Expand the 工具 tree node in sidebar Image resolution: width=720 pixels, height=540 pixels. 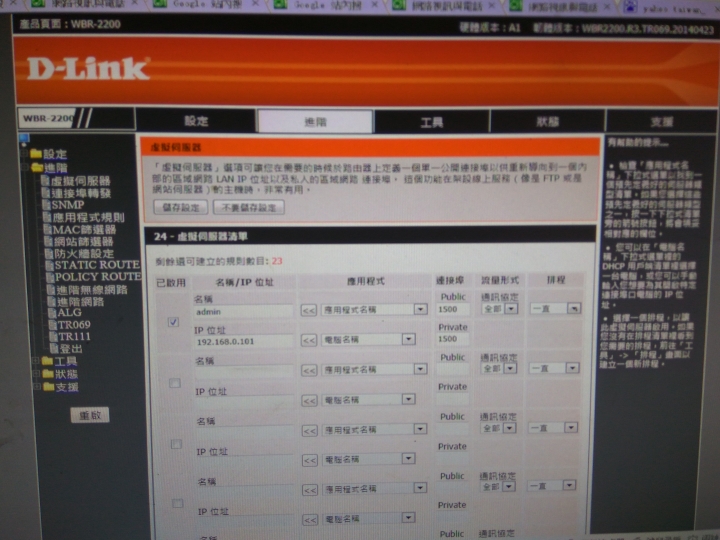[x=36, y=361]
